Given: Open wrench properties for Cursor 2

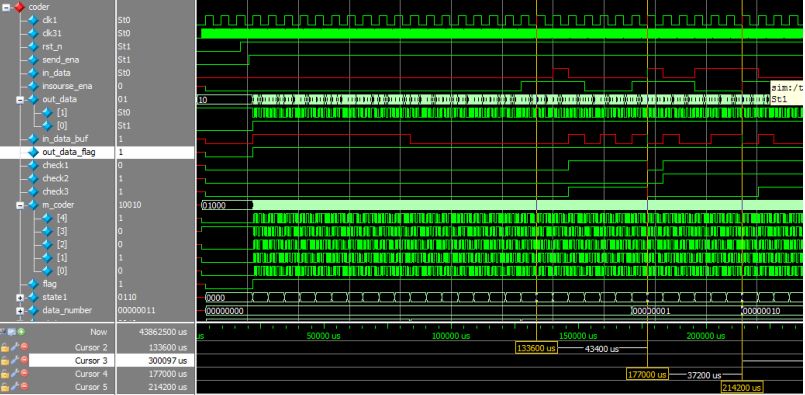Looking at the screenshot, I should coord(14,347).
